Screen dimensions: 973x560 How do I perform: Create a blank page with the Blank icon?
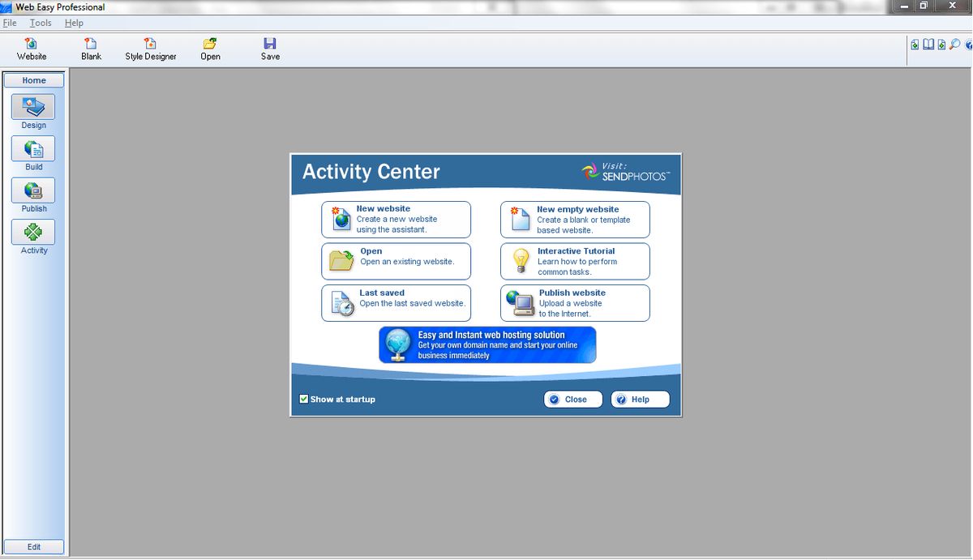click(x=90, y=48)
